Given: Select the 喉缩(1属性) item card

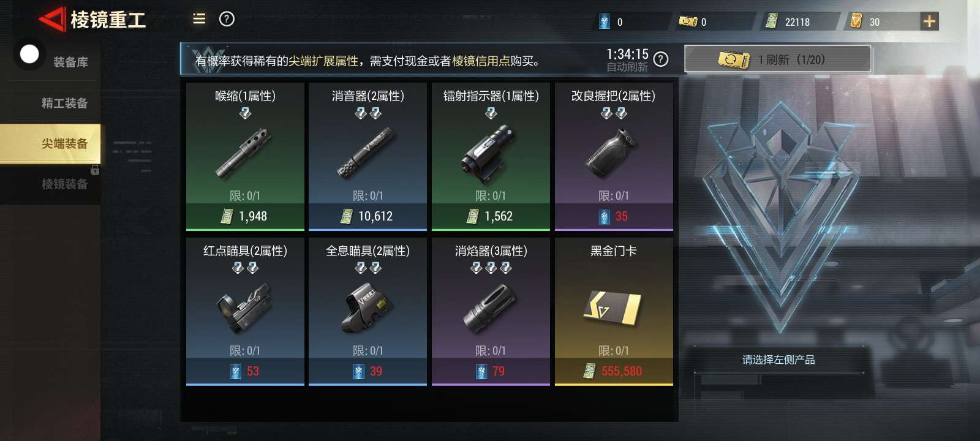Looking at the screenshot, I should pyautogui.click(x=245, y=157).
